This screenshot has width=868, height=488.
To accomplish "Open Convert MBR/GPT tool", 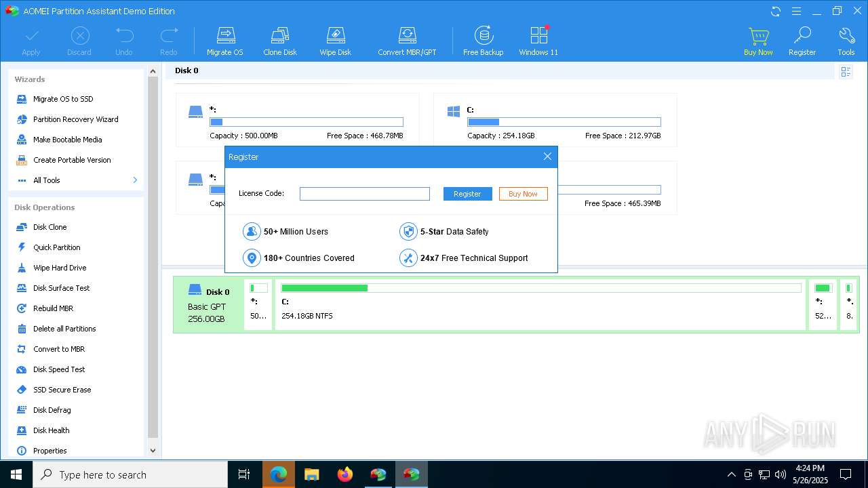I will point(407,41).
